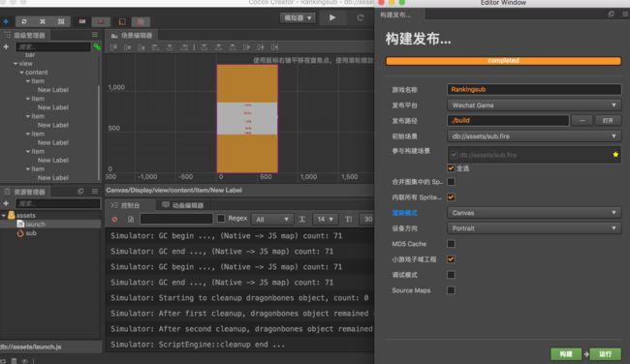Toggle inline all SpriteFrames checkbox

451,197
